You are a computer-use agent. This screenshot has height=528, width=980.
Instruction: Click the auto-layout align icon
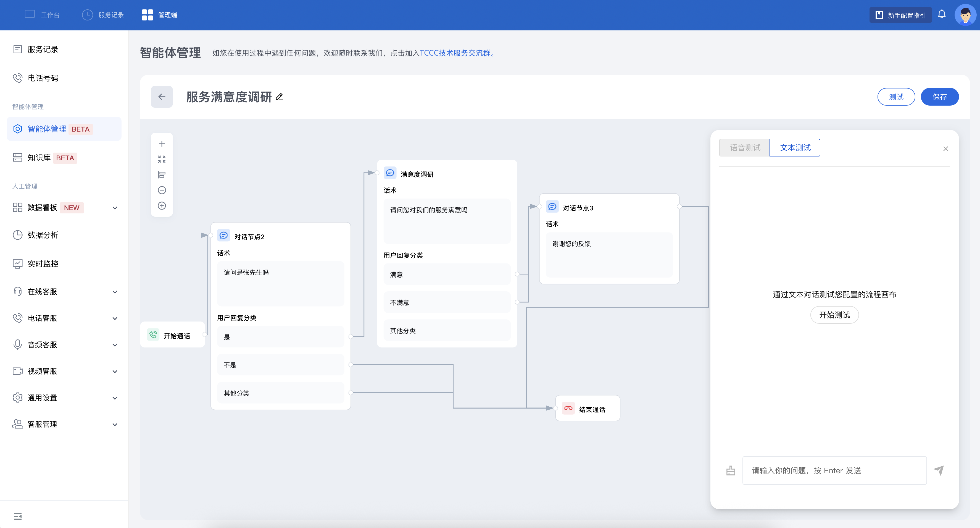click(162, 175)
